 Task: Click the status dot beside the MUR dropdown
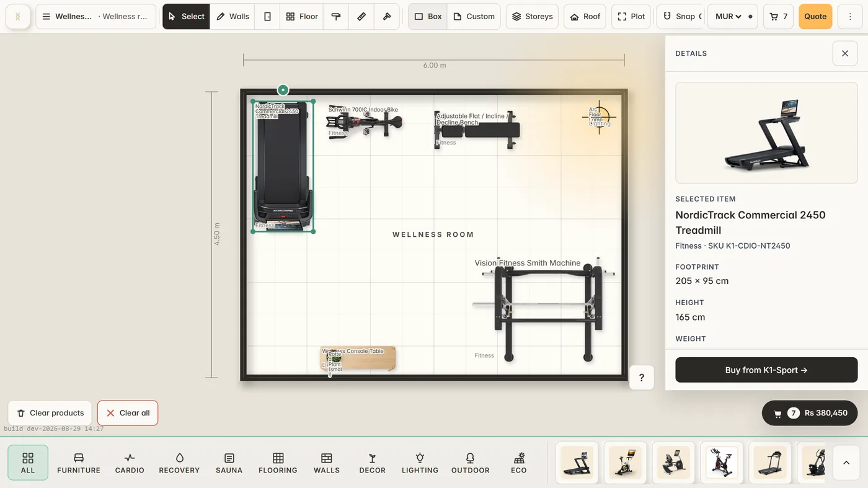coord(750,17)
